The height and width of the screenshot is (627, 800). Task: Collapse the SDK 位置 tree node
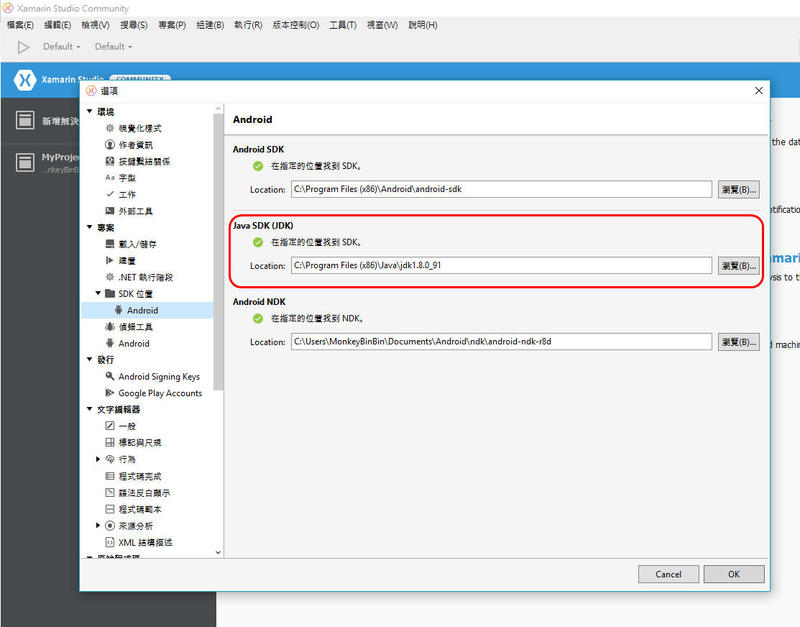coord(98,293)
